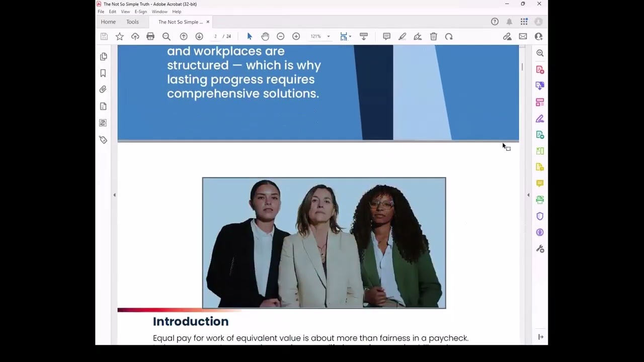Open the Comment tool in right pane

coord(540,184)
